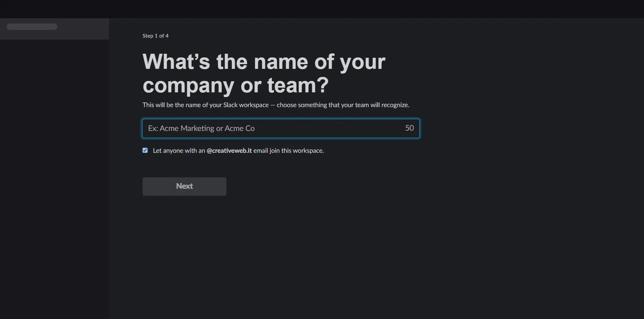Click the bold @creativeweb.it domain text
Viewport: 644px width, 319px height.
229,150
